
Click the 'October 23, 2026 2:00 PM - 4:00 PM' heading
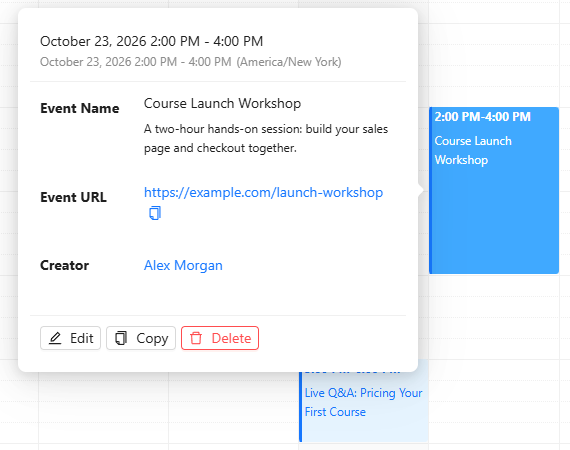tap(152, 41)
